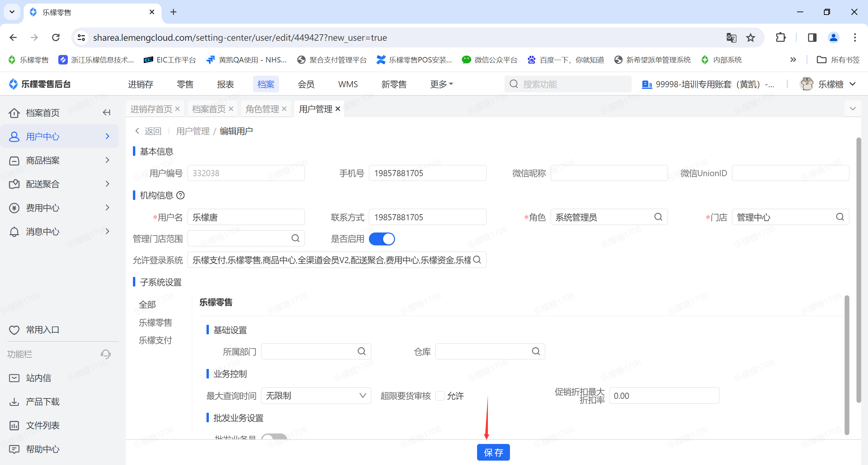Click the search icon in 仓库 field
The width and height of the screenshot is (868, 465).
click(x=536, y=351)
